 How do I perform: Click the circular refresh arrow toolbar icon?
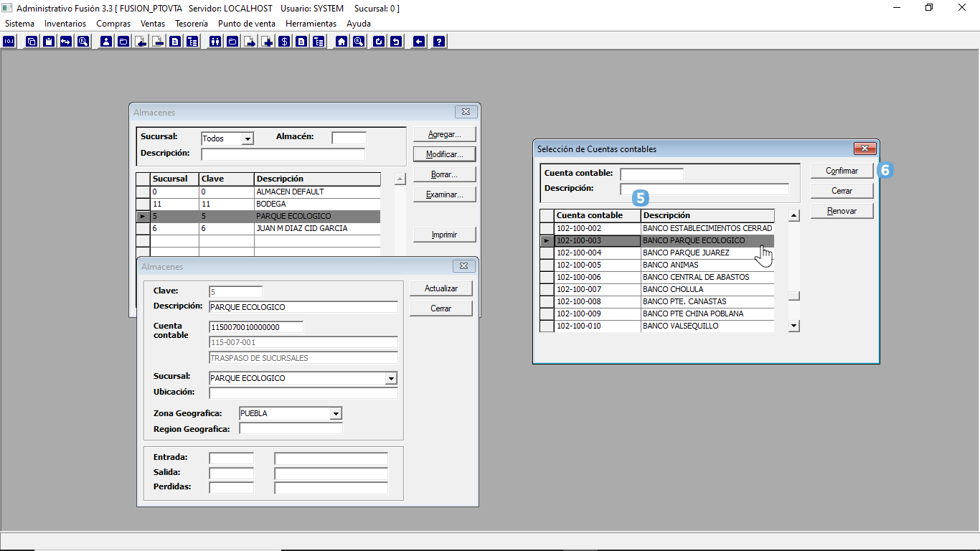pyautogui.click(x=379, y=42)
